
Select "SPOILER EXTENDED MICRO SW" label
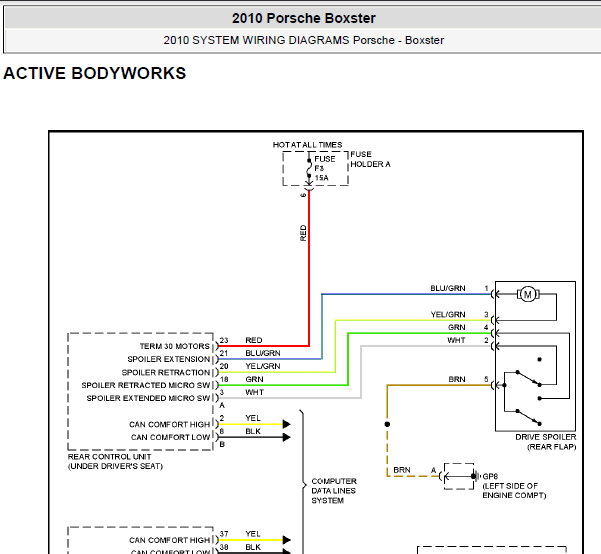(x=148, y=398)
